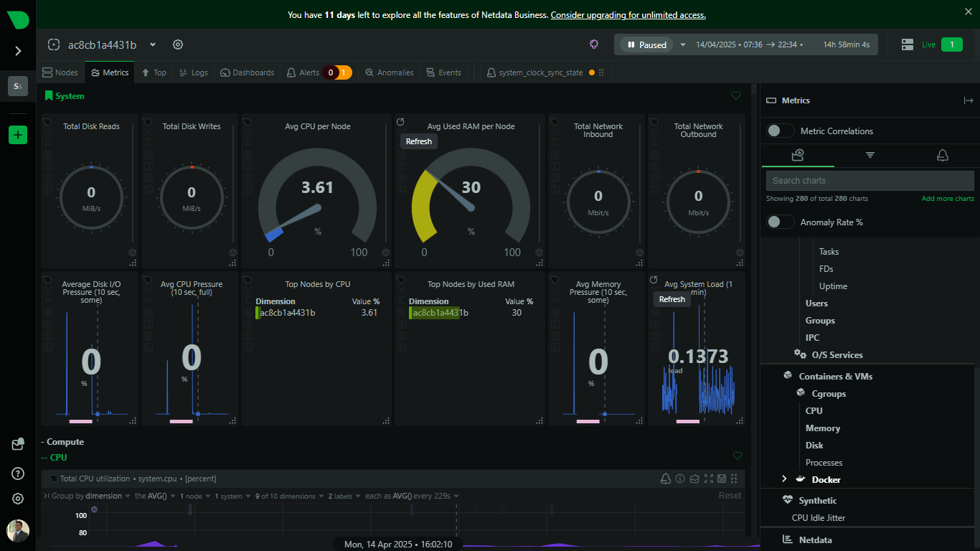
Task: Click the bell icon on Total CPU utilization chart
Action: point(666,479)
